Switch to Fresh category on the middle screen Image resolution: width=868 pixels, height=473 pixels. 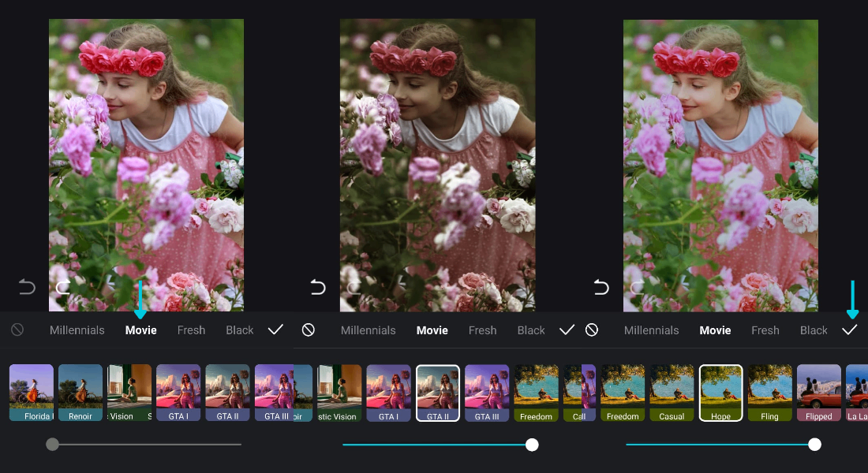pyautogui.click(x=483, y=330)
